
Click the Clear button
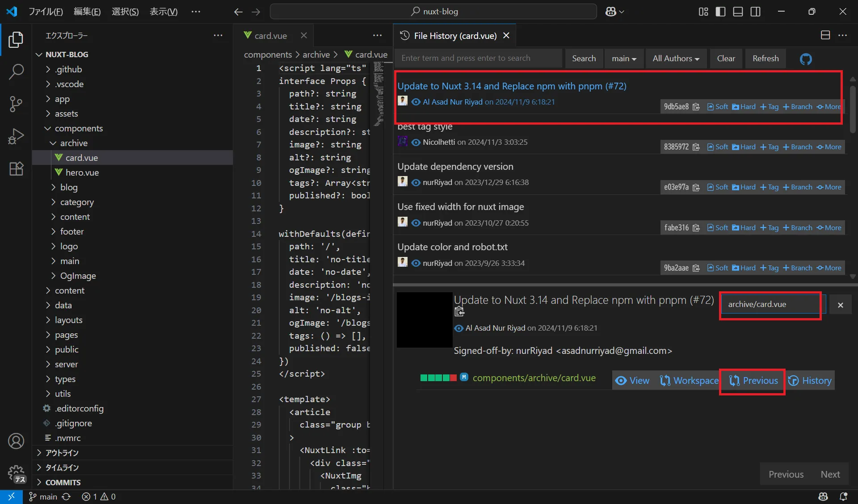click(726, 59)
